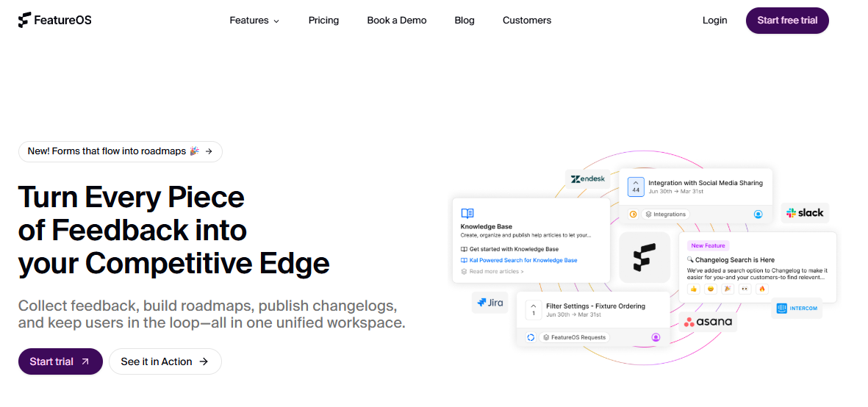Click the blue avatar icon on Integration card
The height and width of the screenshot is (407, 868).
click(x=758, y=214)
